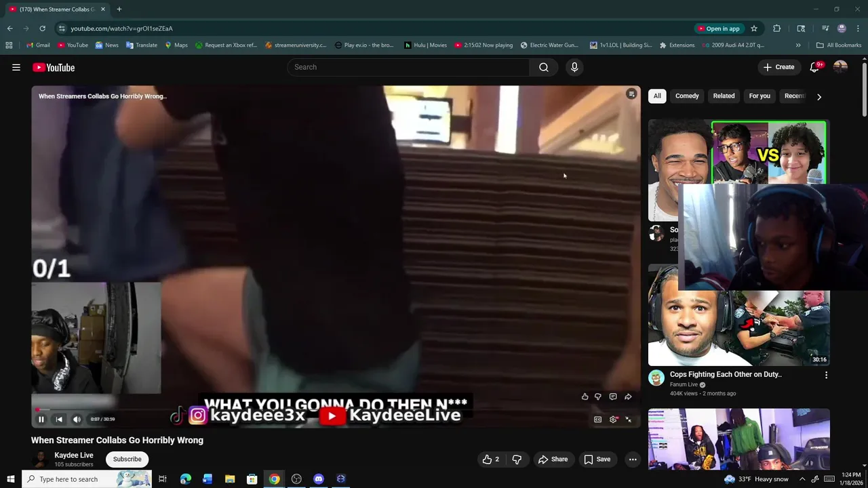Screen dimensions: 868x488
Task: Open the playlist icon on video corner
Action: tap(631, 94)
